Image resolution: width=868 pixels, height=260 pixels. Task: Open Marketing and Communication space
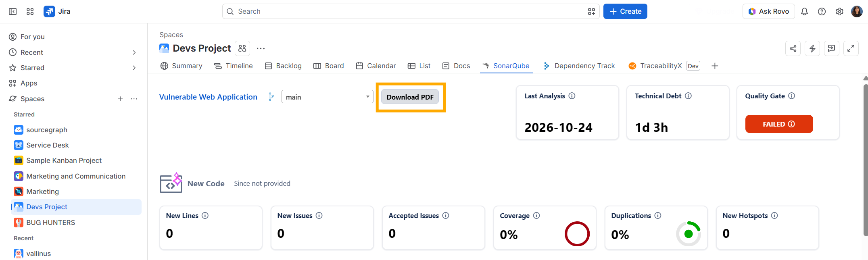(x=77, y=176)
